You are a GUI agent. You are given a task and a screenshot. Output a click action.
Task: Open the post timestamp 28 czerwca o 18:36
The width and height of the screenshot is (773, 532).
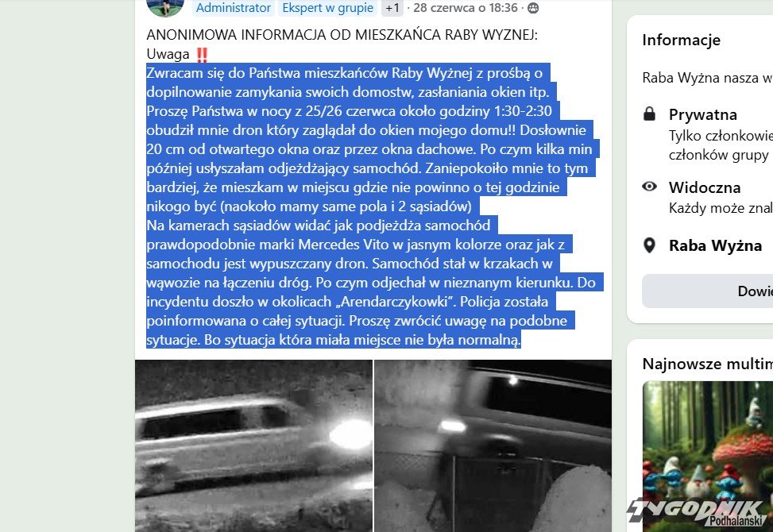(x=466, y=8)
